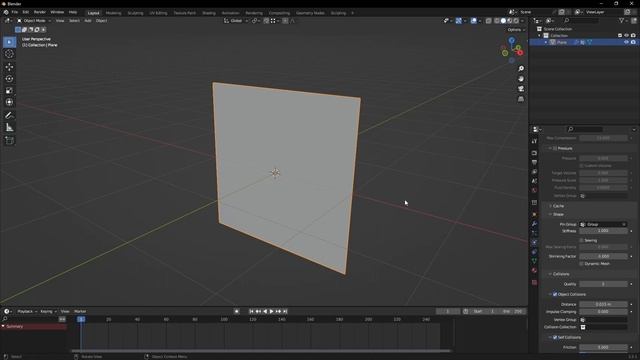640x360 pixels.
Task: Open the Object Data properties tab
Action: [534, 261]
